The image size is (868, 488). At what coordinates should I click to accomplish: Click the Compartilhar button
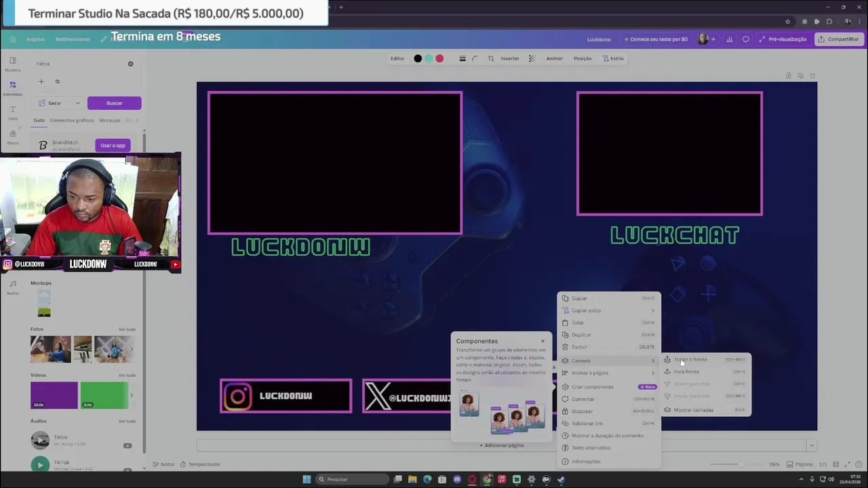pyautogui.click(x=838, y=39)
